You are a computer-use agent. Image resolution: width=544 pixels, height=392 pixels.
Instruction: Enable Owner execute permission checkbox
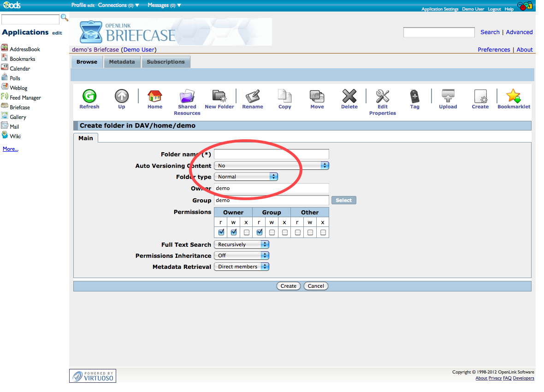(247, 232)
